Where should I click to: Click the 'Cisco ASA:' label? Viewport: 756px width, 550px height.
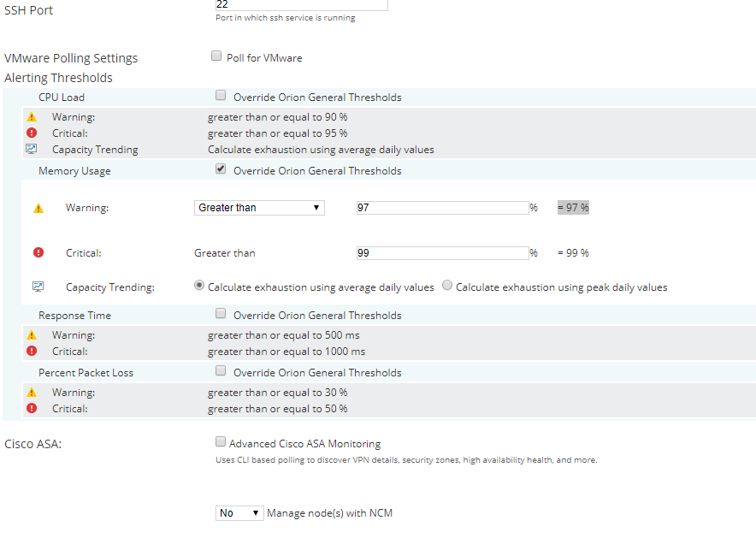pyautogui.click(x=32, y=444)
